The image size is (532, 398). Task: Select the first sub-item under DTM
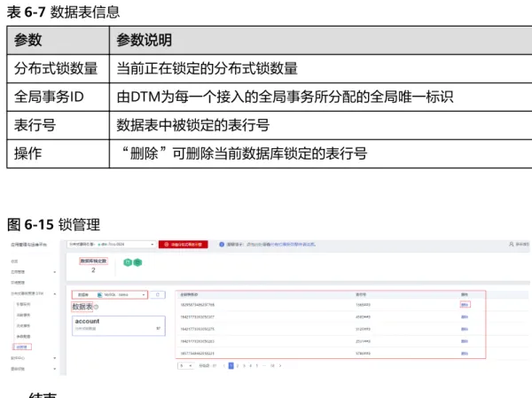pos(23,304)
